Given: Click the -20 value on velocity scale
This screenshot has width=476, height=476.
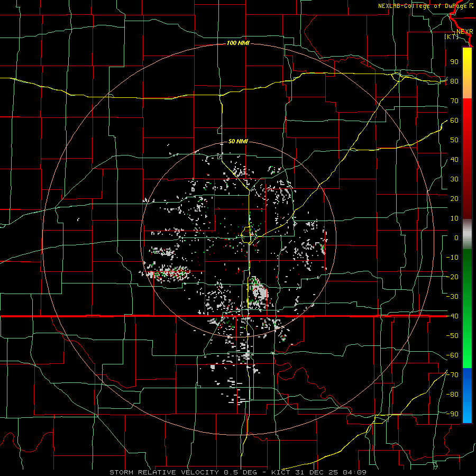Looking at the screenshot, I should (452, 277).
